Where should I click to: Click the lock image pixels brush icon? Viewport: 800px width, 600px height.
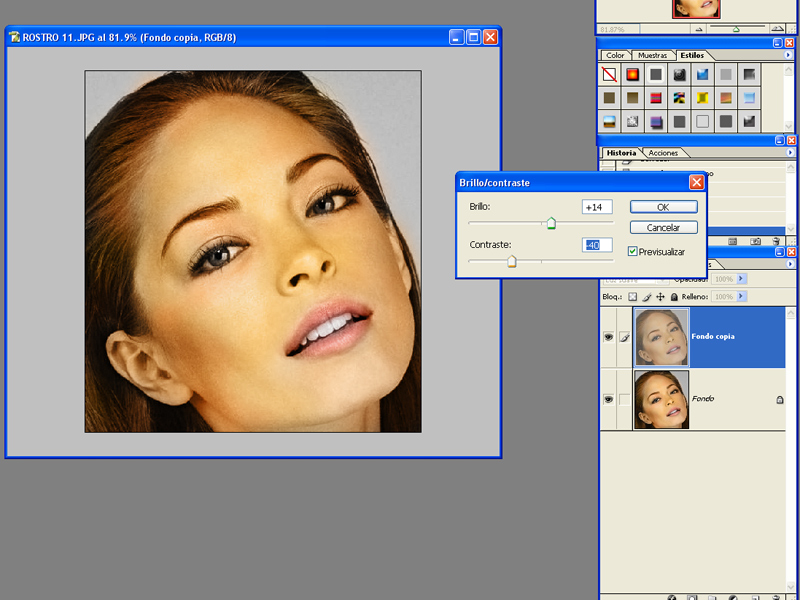pyautogui.click(x=646, y=296)
